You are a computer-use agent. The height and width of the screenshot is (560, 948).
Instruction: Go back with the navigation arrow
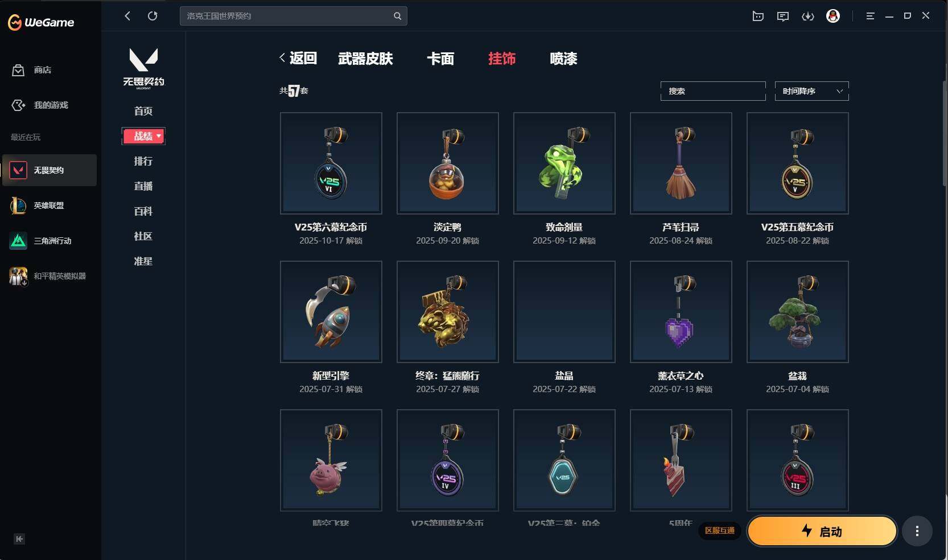pos(127,16)
